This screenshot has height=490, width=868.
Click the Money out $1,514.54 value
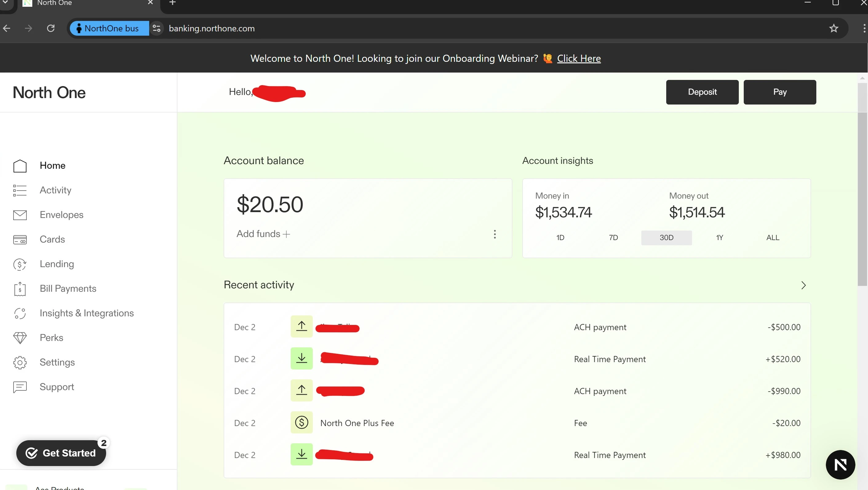697,212
